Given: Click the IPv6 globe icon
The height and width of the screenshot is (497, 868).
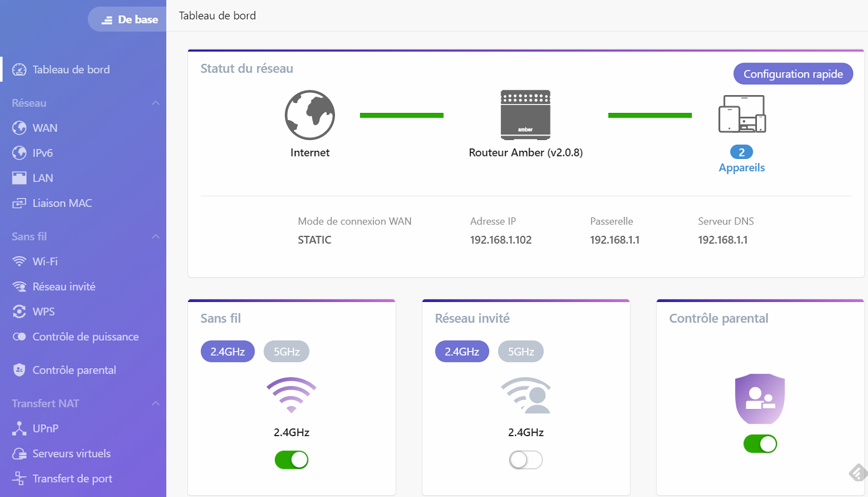Looking at the screenshot, I should pyautogui.click(x=19, y=153).
